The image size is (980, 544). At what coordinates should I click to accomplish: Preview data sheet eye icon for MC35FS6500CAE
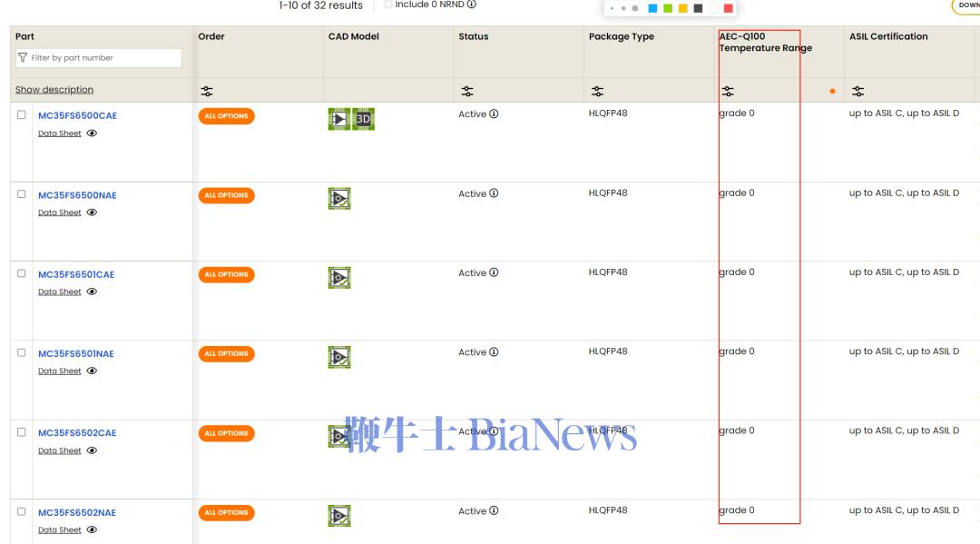92,134
